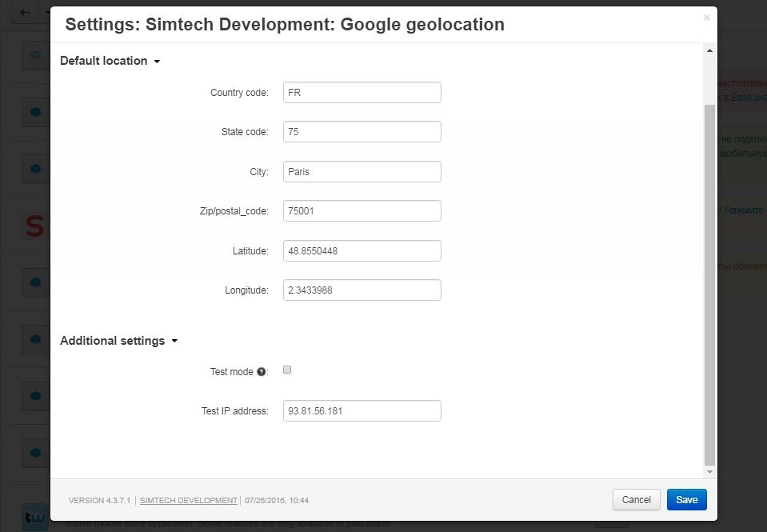
Task: Select the Test IP address field
Action: coord(362,411)
